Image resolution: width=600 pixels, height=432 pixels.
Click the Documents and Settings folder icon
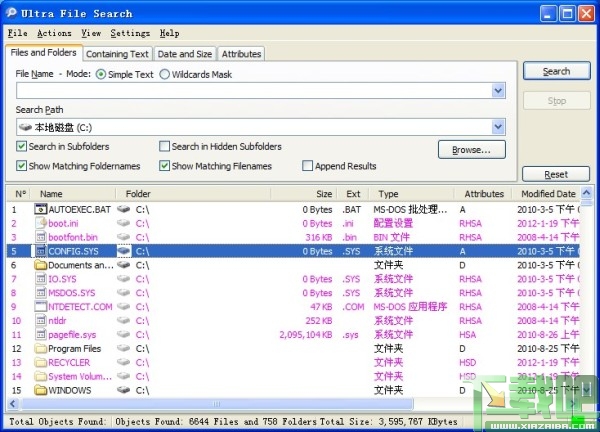(40, 265)
